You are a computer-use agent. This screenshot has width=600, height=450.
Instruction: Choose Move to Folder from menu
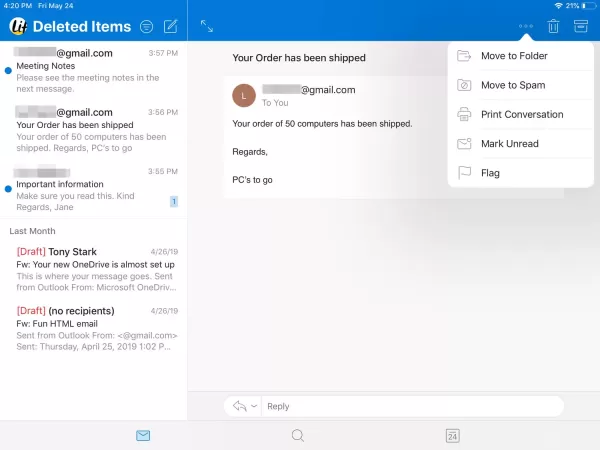(513, 56)
